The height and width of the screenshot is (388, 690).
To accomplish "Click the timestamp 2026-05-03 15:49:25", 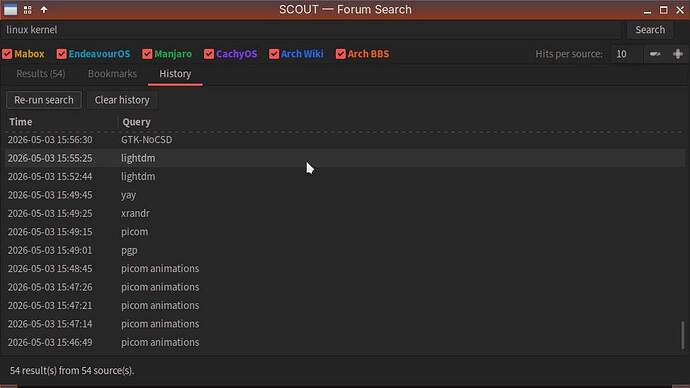I will click(x=50, y=213).
